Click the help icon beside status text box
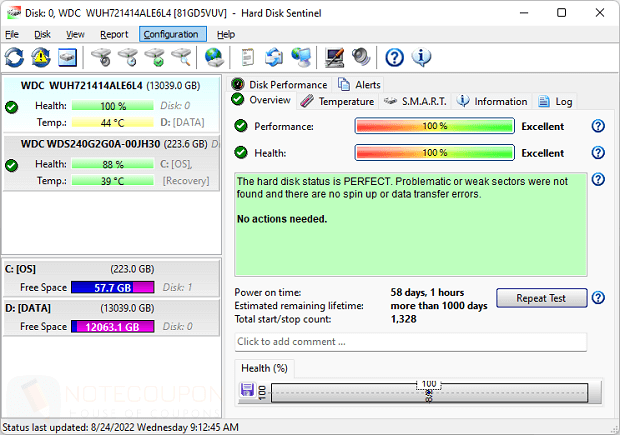Image resolution: width=620 pixels, height=435 pixels. tap(598, 180)
